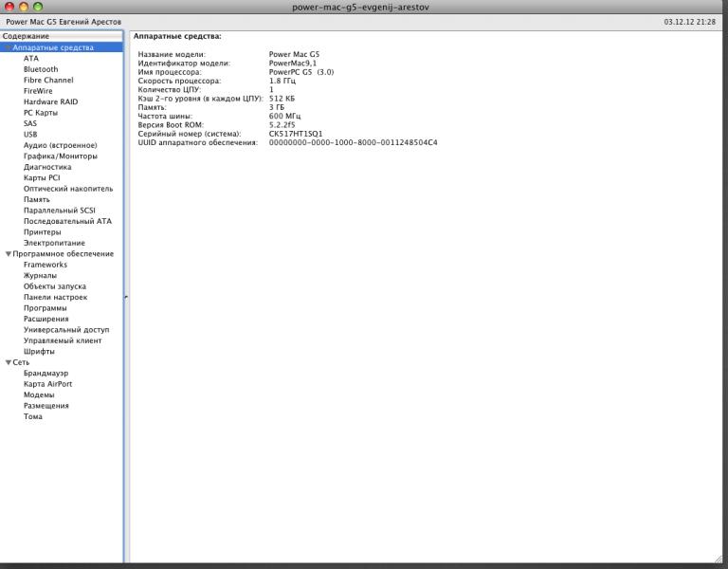Select Программы in the sidebar
Viewport: 728px width, 569px height.
tap(45, 308)
